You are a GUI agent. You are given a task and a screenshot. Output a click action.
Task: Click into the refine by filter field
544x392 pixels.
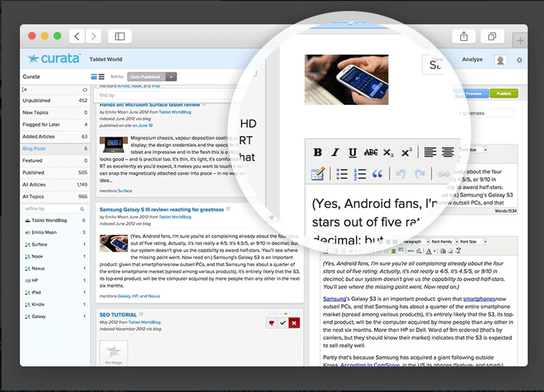(x=54, y=209)
